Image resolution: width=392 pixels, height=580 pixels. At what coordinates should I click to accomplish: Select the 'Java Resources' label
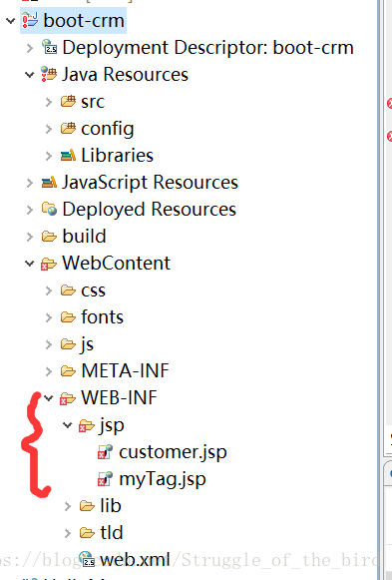click(x=126, y=74)
